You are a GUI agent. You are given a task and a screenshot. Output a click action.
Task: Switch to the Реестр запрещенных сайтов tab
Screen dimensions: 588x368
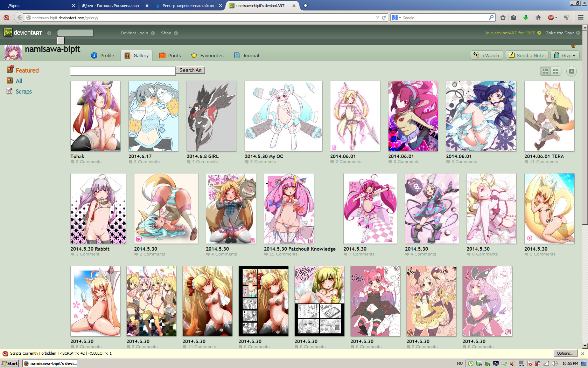[188, 6]
